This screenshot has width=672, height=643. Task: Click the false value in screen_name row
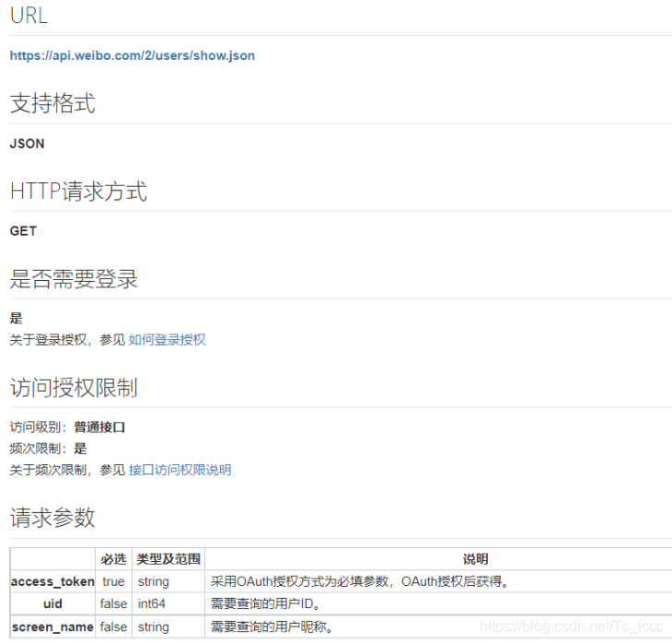click(x=113, y=627)
